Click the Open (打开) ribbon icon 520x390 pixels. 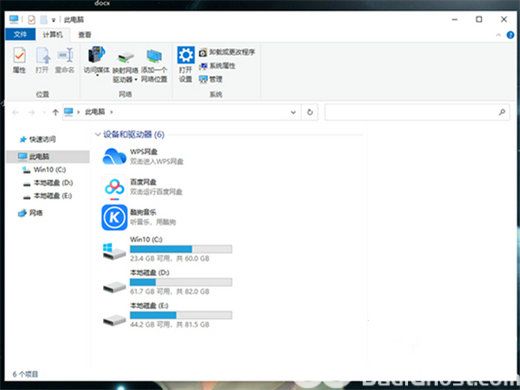coord(42,60)
